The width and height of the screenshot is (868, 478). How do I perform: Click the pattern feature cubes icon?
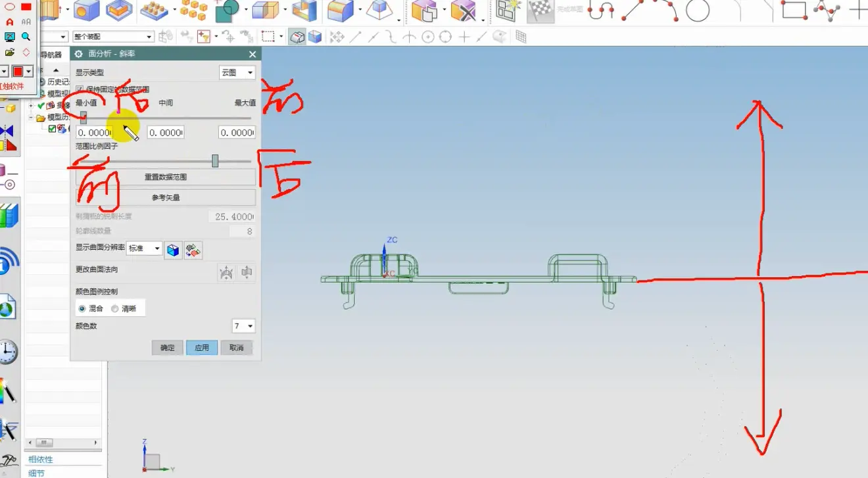[x=193, y=10]
